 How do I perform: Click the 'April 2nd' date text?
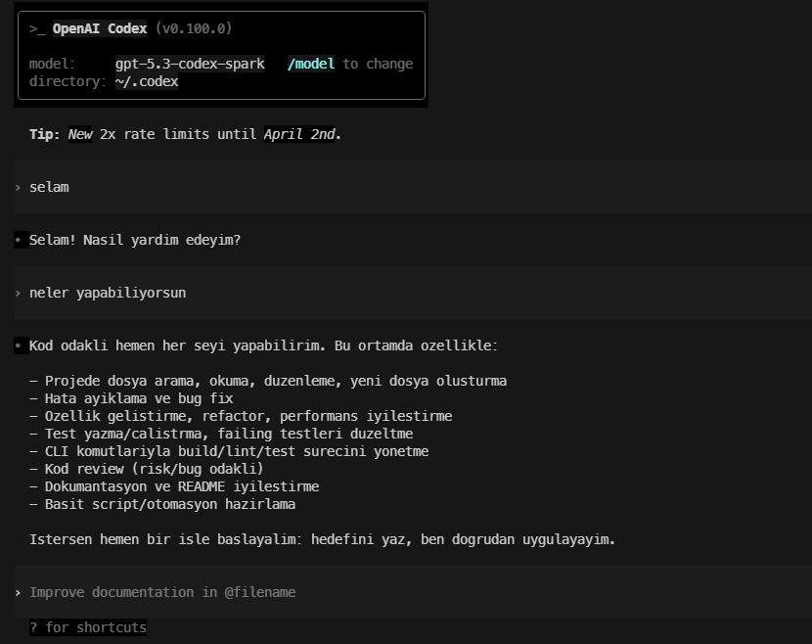point(299,134)
